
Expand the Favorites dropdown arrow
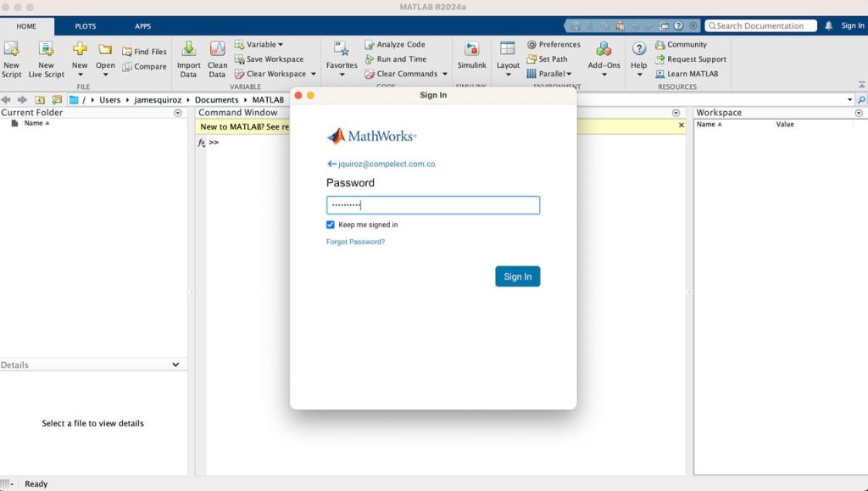342,75
